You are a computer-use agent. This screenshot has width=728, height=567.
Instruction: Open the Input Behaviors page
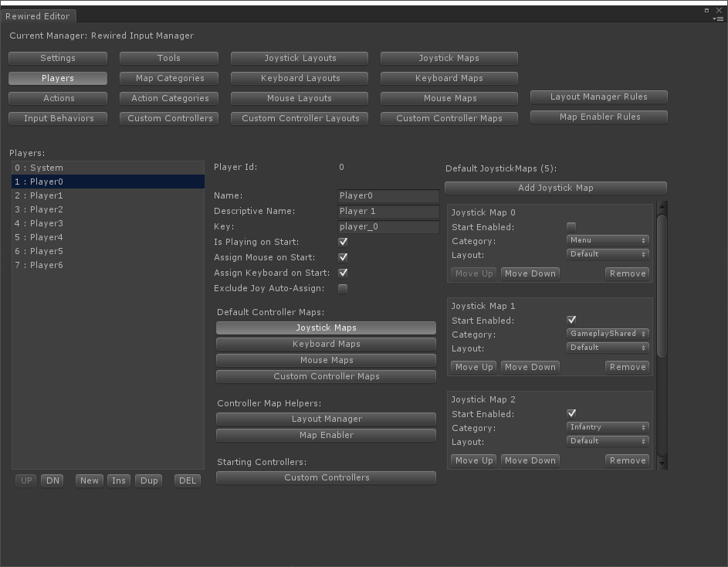(x=58, y=118)
